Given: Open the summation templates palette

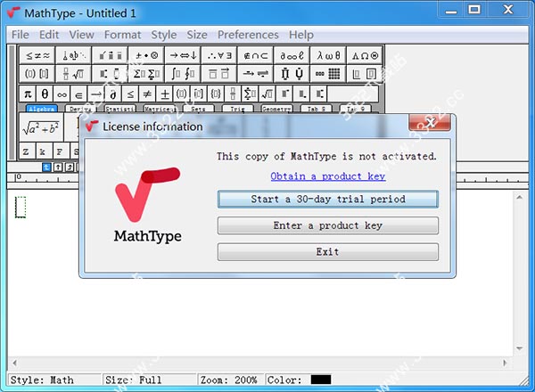Looking at the screenshot, I should tap(147, 74).
